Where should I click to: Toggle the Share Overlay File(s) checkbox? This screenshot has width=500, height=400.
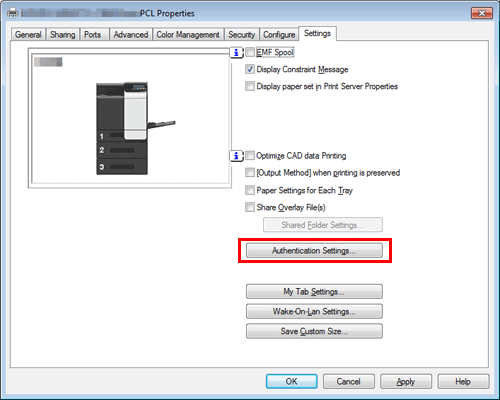click(250, 207)
